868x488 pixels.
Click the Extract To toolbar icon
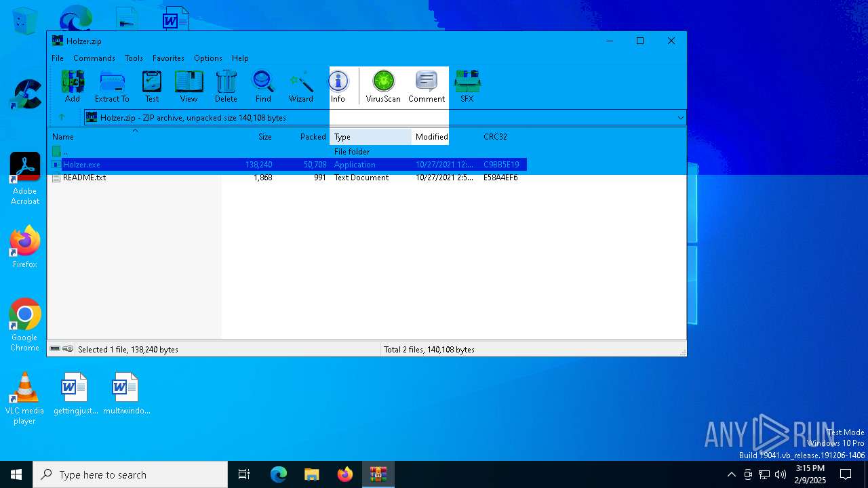pos(112,86)
